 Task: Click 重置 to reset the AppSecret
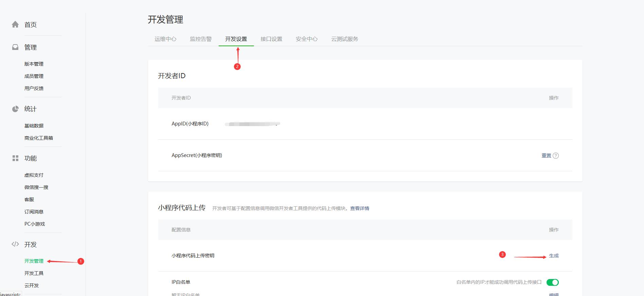[546, 156]
